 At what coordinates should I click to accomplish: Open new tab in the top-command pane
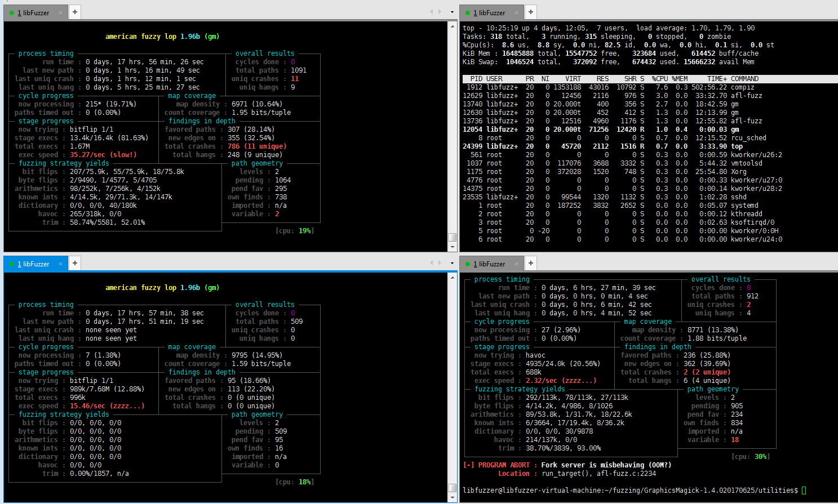pyautogui.click(x=531, y=12)
